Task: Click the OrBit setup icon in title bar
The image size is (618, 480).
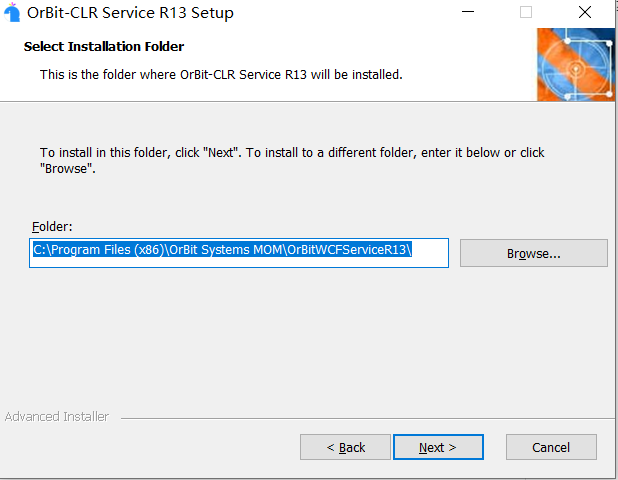Action: tap(12, 12)
